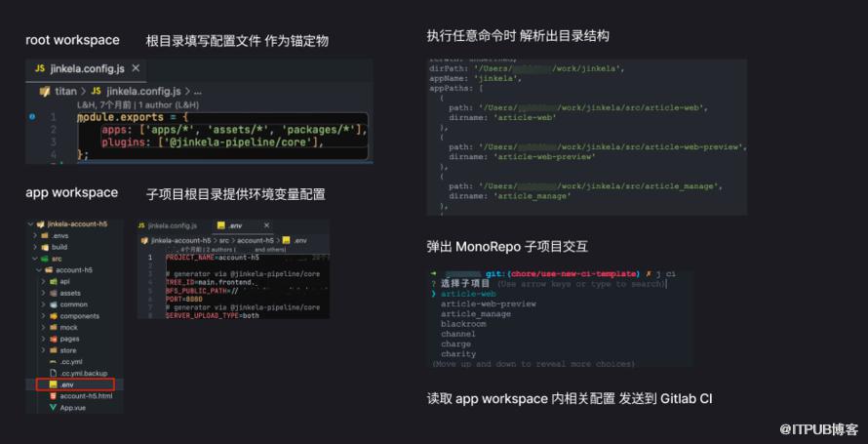Click the dirname: 'article-web-preview' output line
868x444 pixels.
pos(522,157)
